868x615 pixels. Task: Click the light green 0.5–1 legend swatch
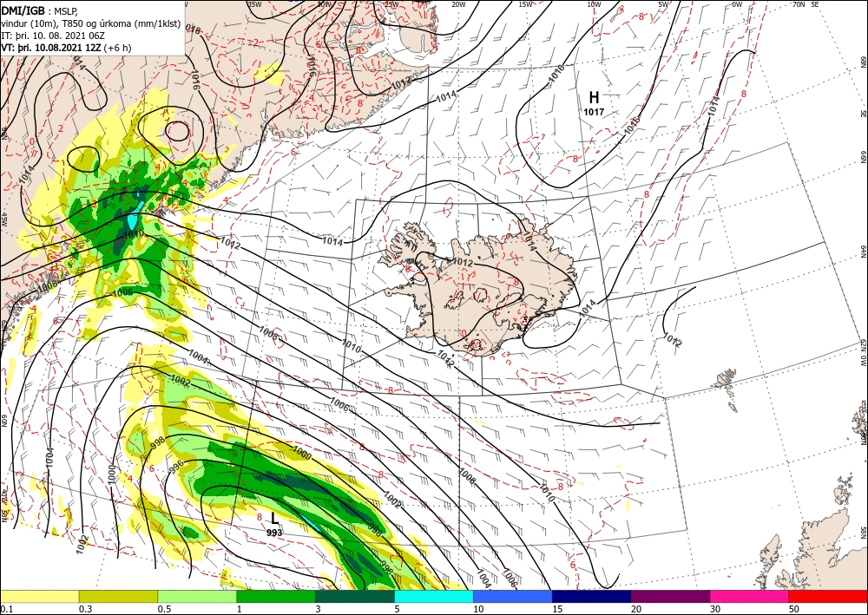click(197, 596)
